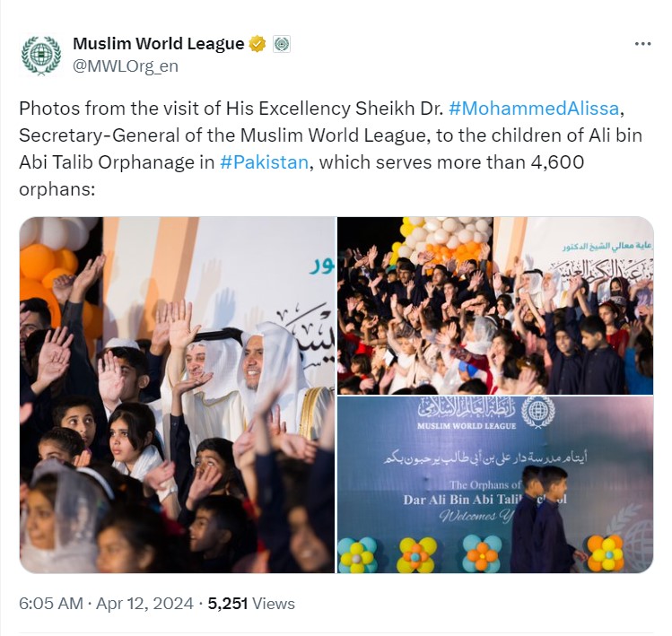The height and width of the screenshot is (636, 672).
Task: Click the teal-and-yellow balloon flower decoration
Action: coord(356,555)
